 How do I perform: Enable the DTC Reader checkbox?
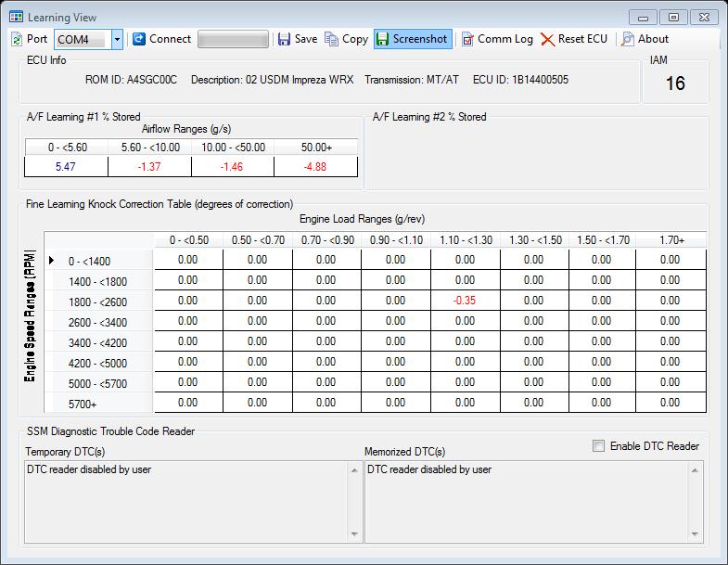[x=598, y=446]
